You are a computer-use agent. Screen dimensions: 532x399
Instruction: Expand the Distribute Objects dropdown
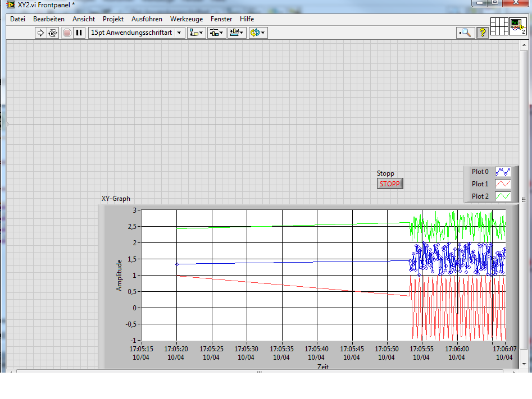(216, 33)
